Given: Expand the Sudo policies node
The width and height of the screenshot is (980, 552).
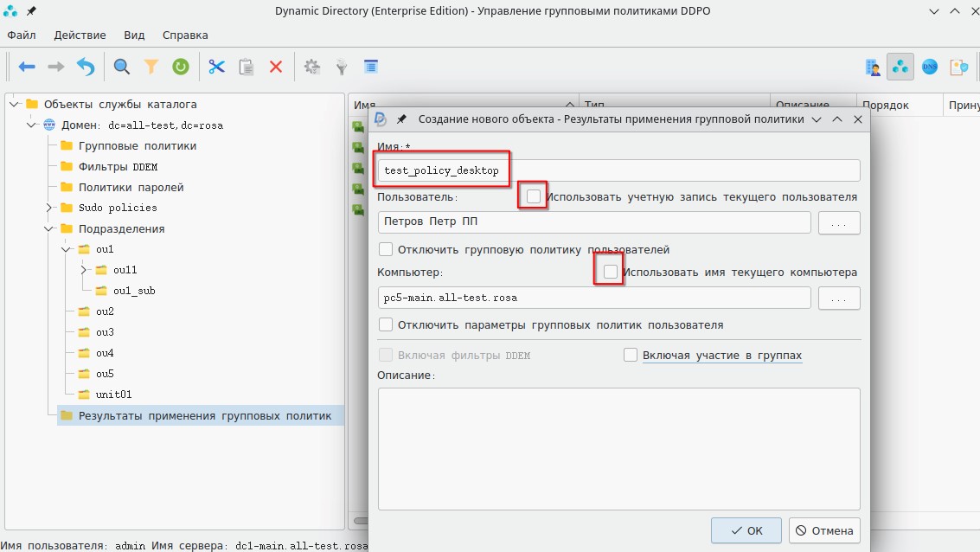Looking at the screenshot, I should [49, 208].
